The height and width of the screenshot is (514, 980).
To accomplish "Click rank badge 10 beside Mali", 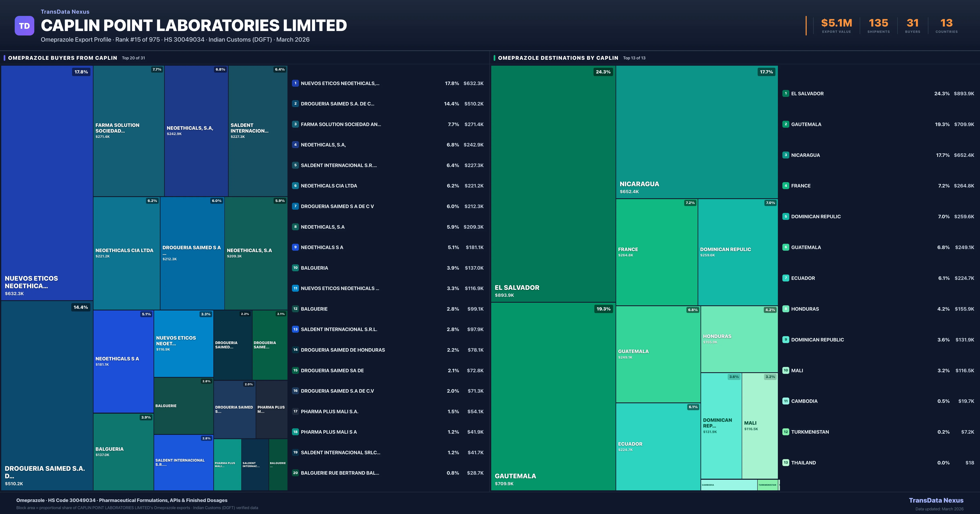I will [786, 370].
